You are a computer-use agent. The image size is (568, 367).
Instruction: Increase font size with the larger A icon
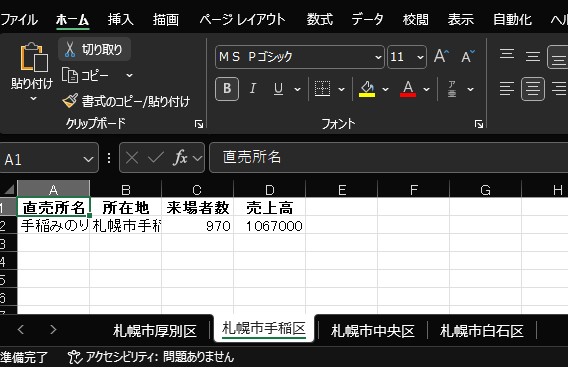pyautogui.click(x=441, y=56)
